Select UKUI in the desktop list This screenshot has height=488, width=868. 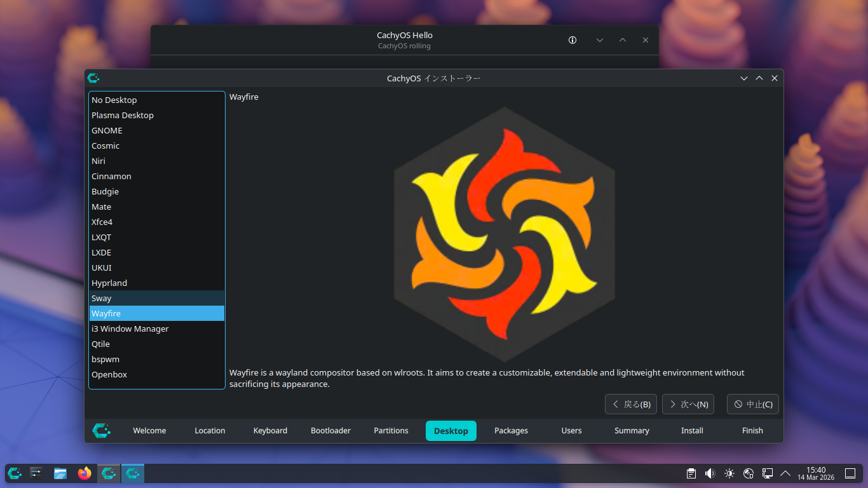[157, 268]
